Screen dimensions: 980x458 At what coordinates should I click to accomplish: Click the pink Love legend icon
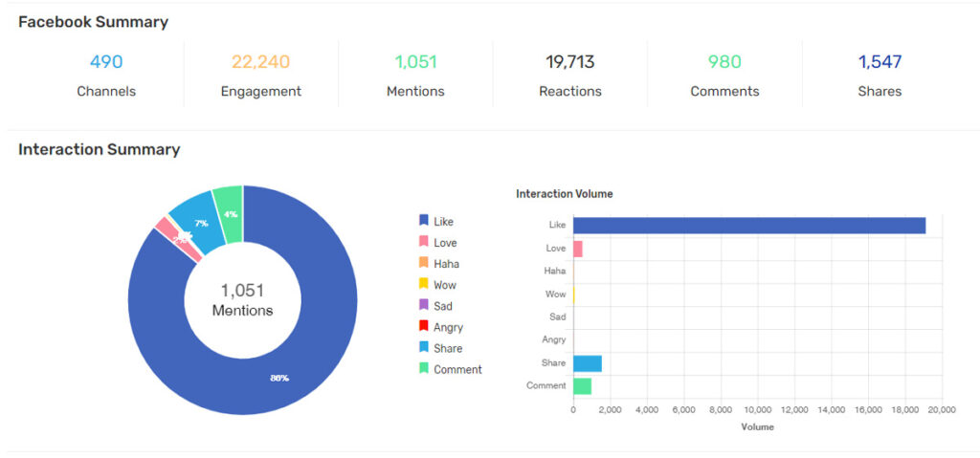pyautogui.click(x=423, y=242)
